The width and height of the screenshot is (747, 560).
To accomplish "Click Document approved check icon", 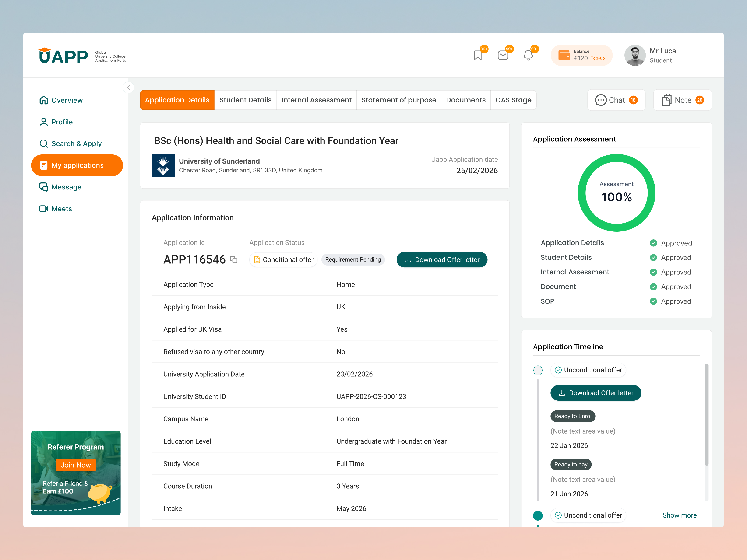I will 653,287.
